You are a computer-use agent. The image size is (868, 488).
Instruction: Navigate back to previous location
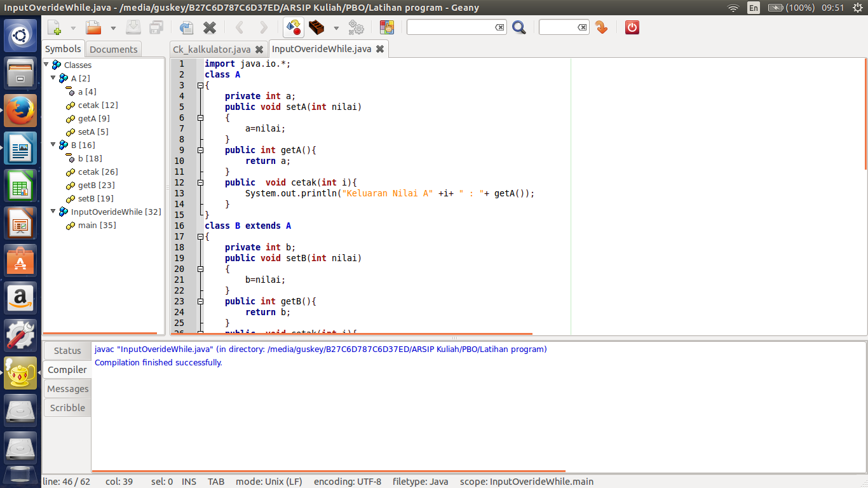[238, 27]
